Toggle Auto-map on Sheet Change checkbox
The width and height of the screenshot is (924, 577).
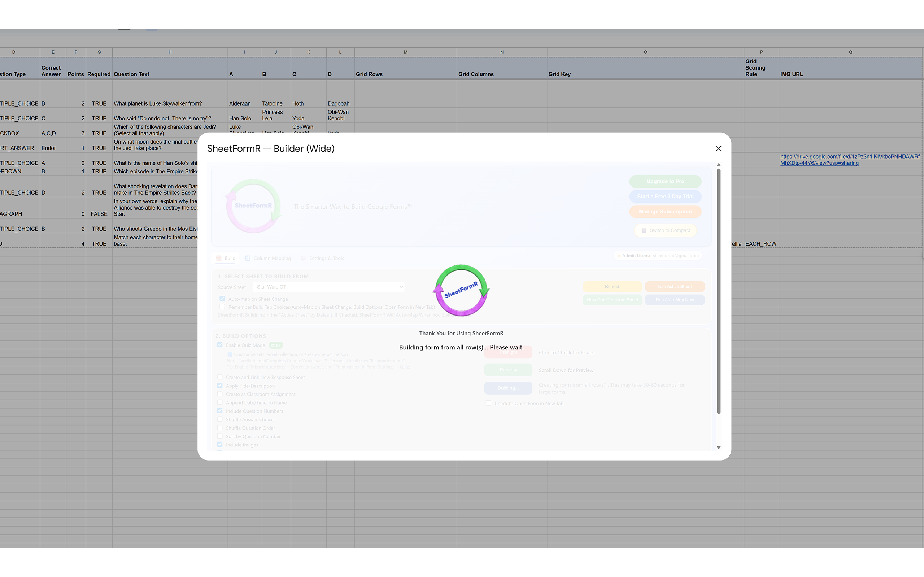pyautogui.click(x=222, y=299)
